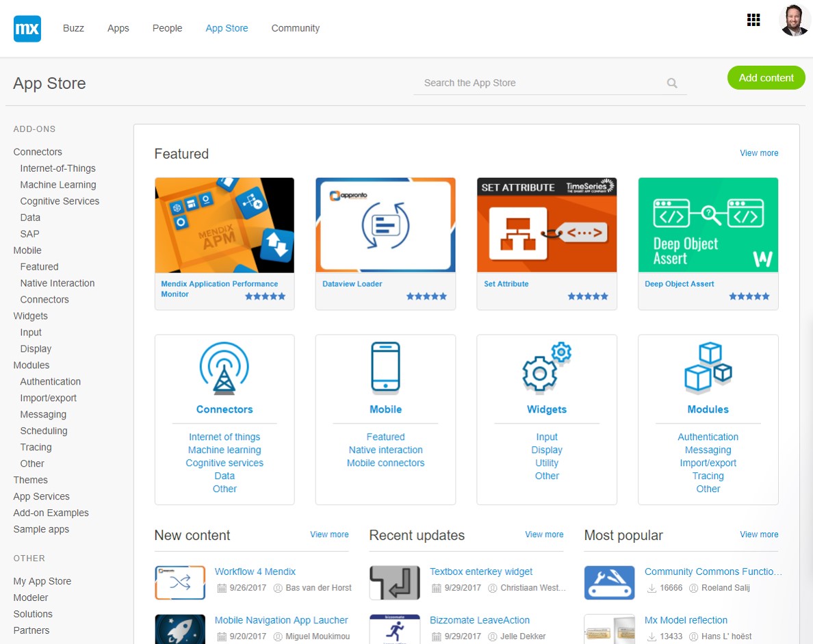Screen dimensions: 813x644
Task: View more Most popular items
Action: tap(759, 534)
